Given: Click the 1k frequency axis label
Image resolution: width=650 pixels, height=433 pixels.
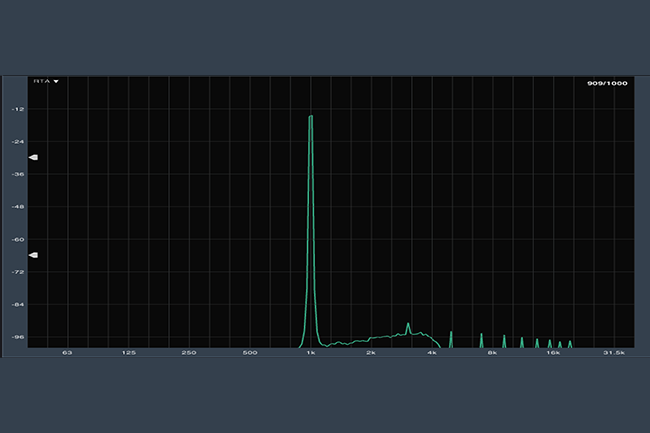Looking at the screenshot, I should tap(310, 353).
